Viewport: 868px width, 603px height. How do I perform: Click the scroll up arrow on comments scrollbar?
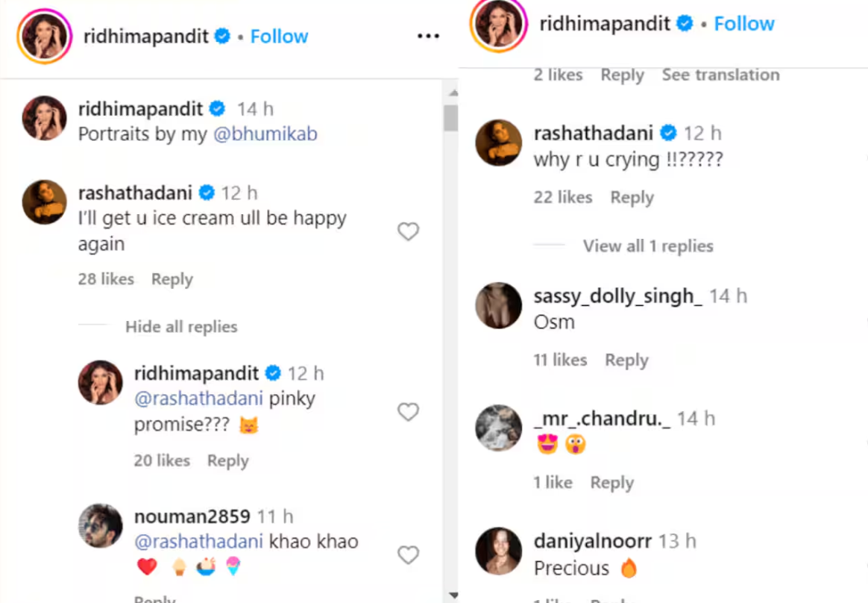coord(450,93)
